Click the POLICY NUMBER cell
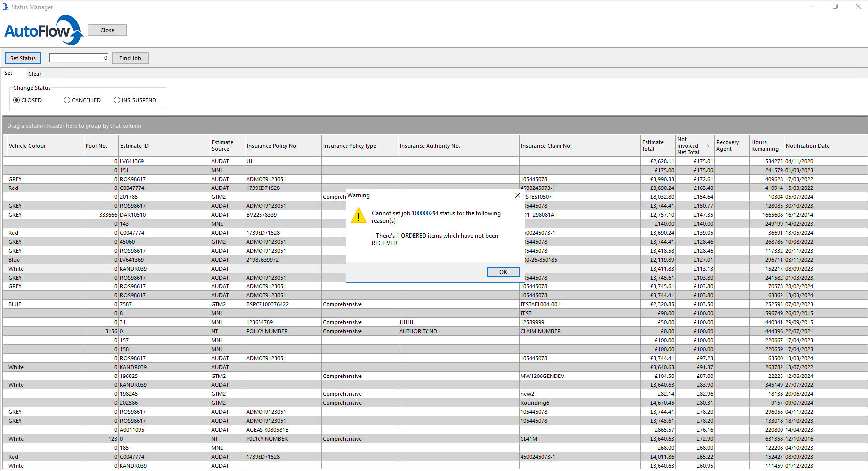The image size is (868, 471). (x=283, y=331)
